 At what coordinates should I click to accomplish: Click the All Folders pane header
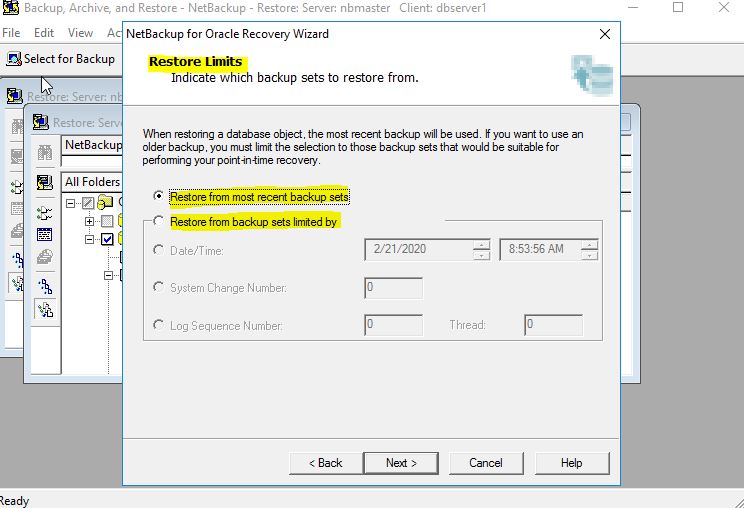point(93,182)
